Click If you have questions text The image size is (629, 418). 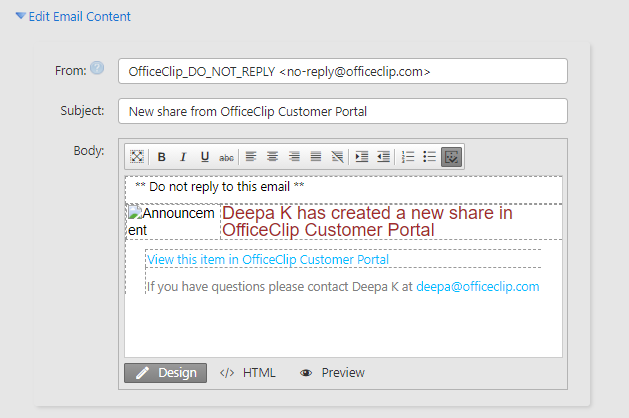click(280, 287)
